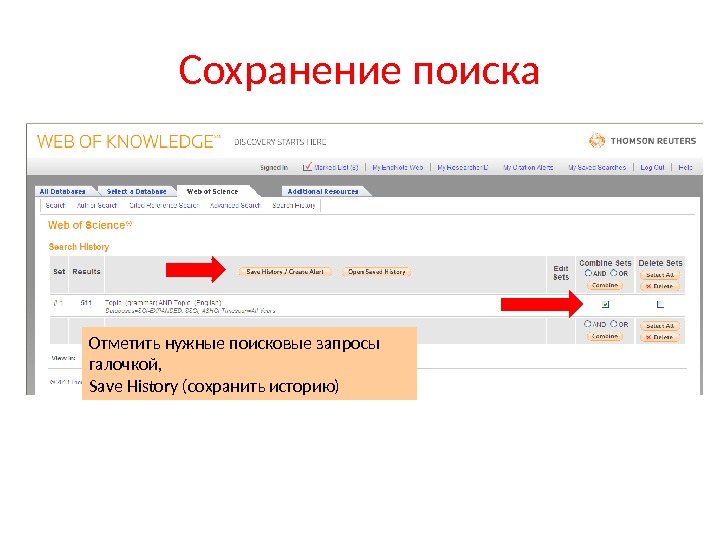Click the Save History / Create Alert button
The width and height of the screenshot is (720, 540).
click(285, 272)
